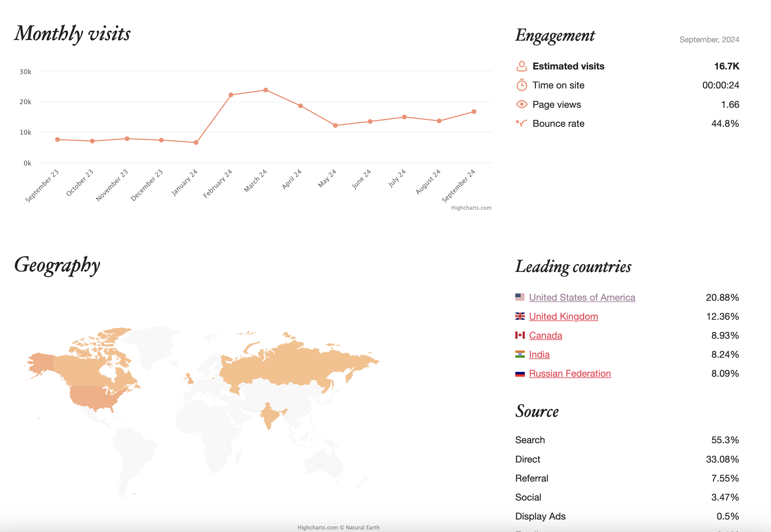This screenshot has height=532, width=771.
Task: Click the United Kingdom flag icon
Action: point(520,316)
